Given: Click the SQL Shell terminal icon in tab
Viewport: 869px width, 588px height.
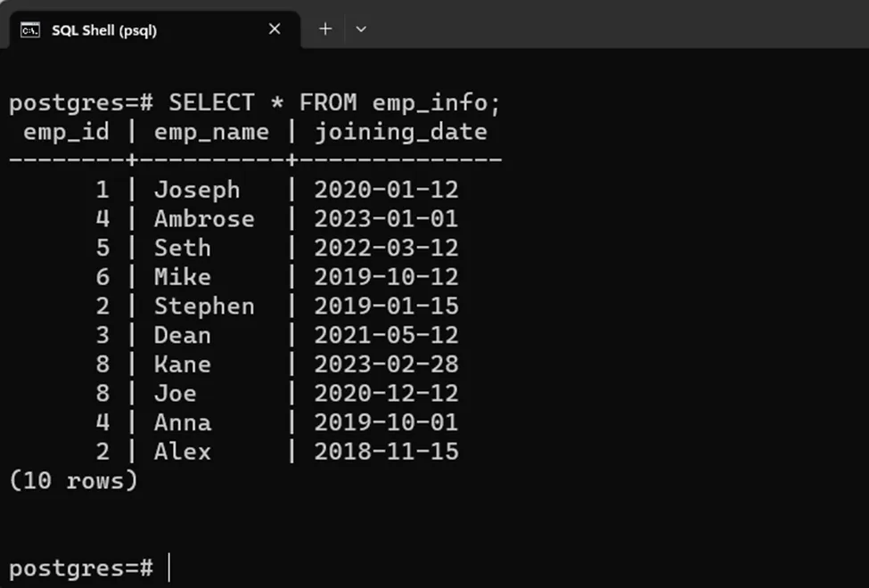Looking at the screenshot, I should (29, 30).
